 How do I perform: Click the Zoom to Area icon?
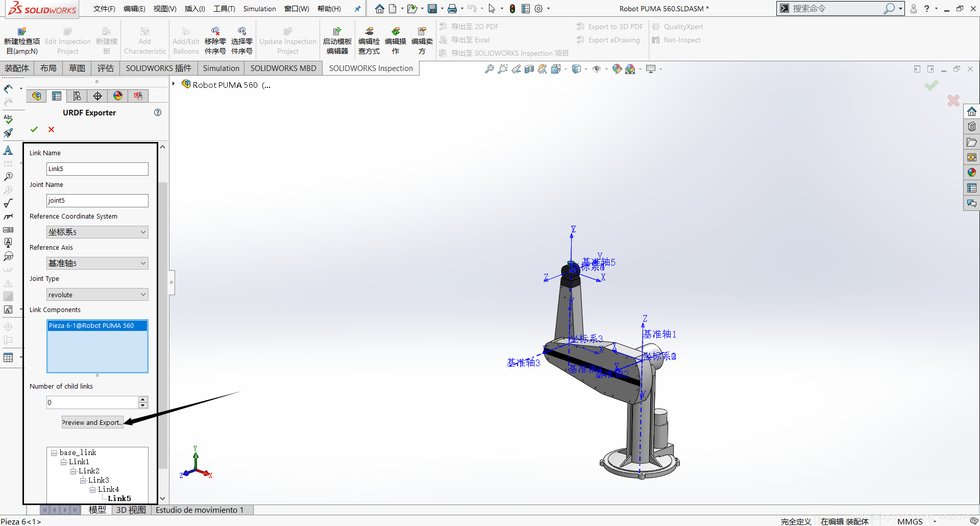503,69
